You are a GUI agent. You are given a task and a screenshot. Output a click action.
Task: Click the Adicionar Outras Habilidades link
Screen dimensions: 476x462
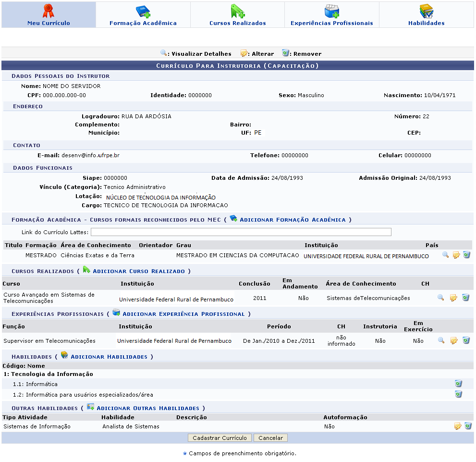[147, 408]
